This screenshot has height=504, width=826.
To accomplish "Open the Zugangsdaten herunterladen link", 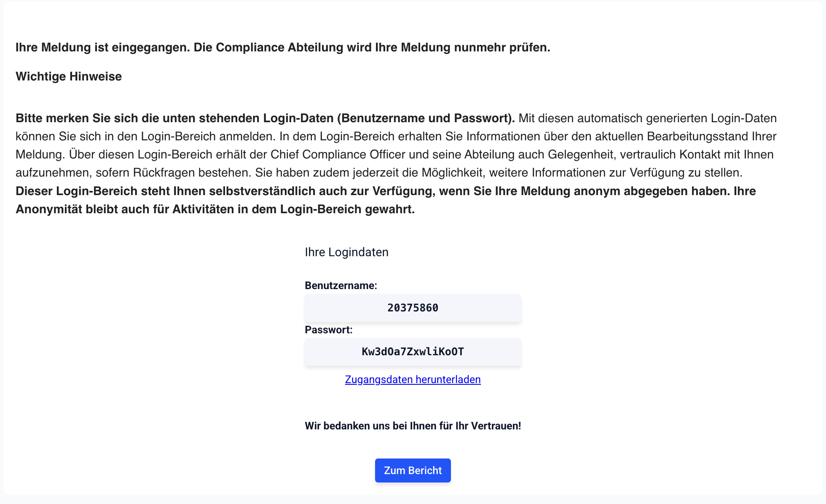I will click(413, 380).
